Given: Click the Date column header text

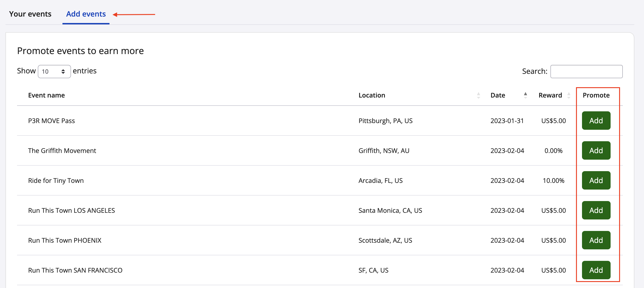Looking at the screenshot, I should point(497,95).
